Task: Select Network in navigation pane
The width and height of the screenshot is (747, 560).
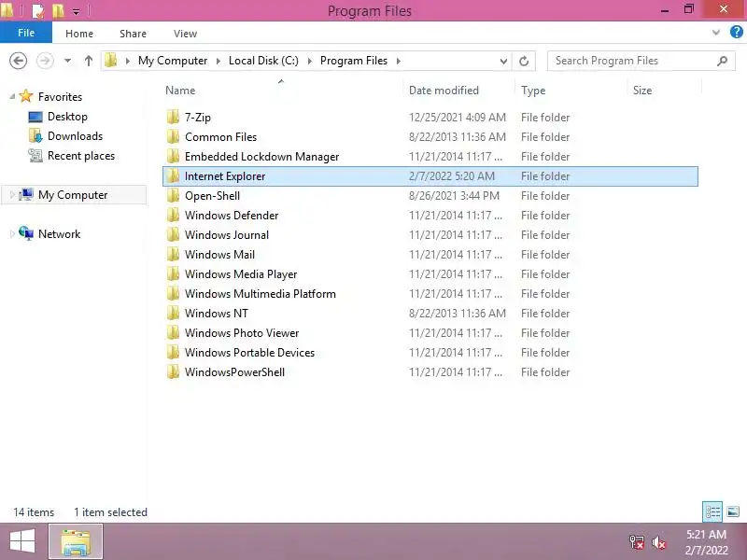Action: [59, 234]
